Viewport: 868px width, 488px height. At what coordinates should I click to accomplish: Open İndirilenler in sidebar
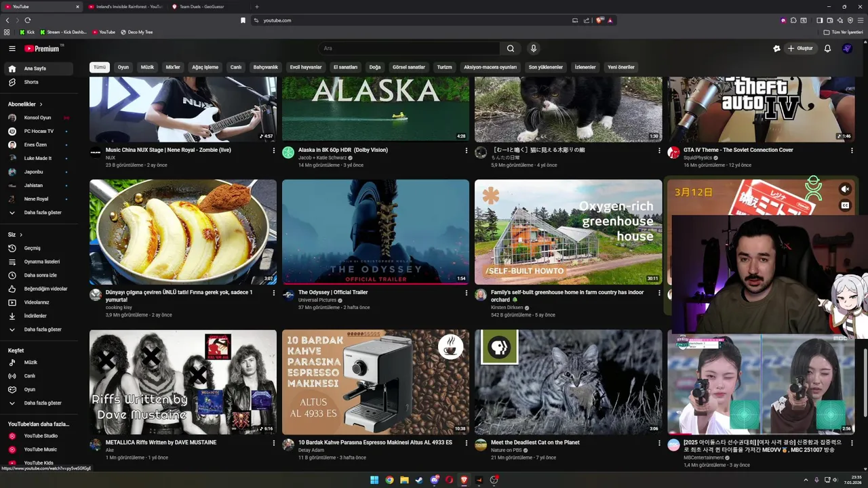click(40, 316)
